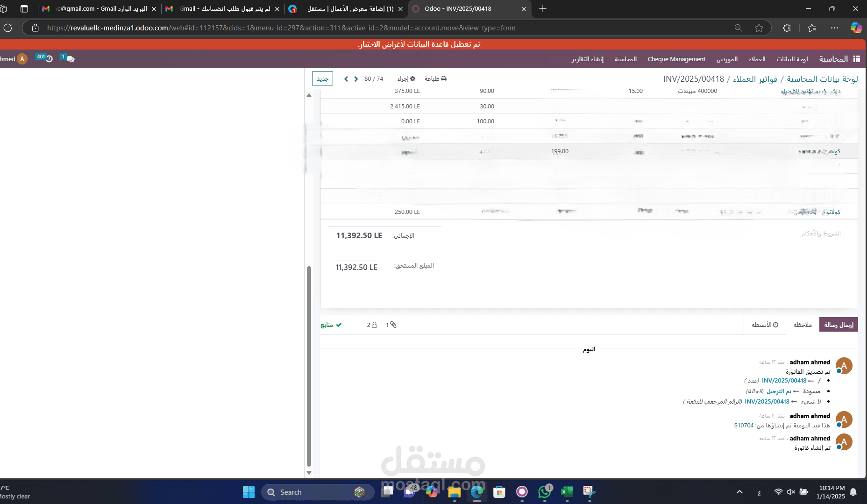The image size is (867, 504).
Task: Click the 2,415.00 LE amount cell
Action: pos(405,106)
